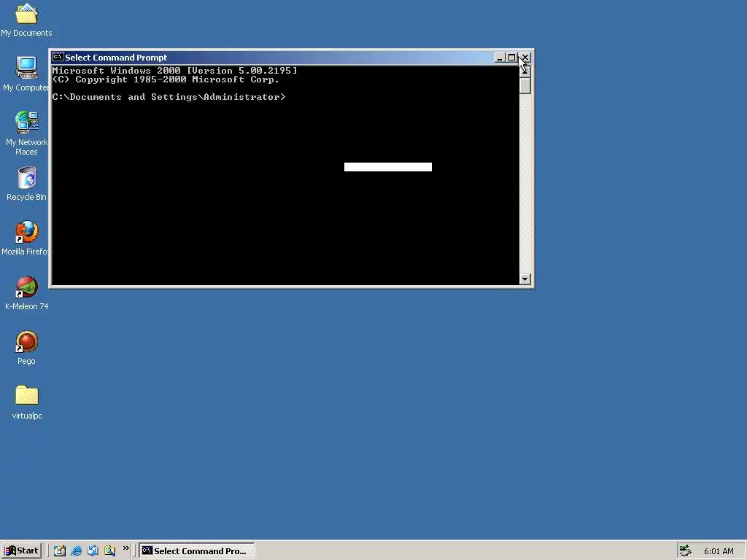Launch Internet Explorer from quick launch
The image size is (747, 560).
coord(76,551)
